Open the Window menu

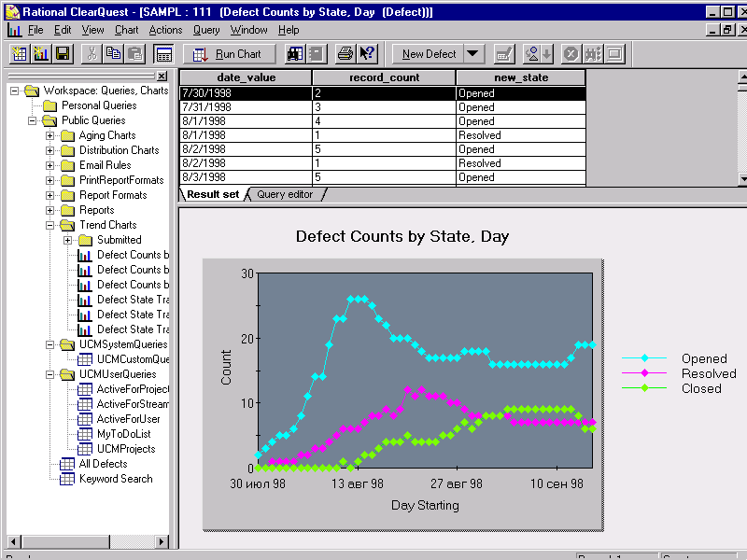248,30
